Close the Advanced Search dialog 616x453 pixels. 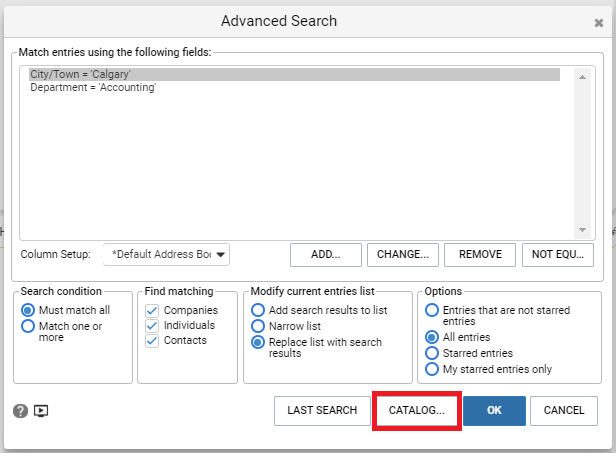coord(599,23)
